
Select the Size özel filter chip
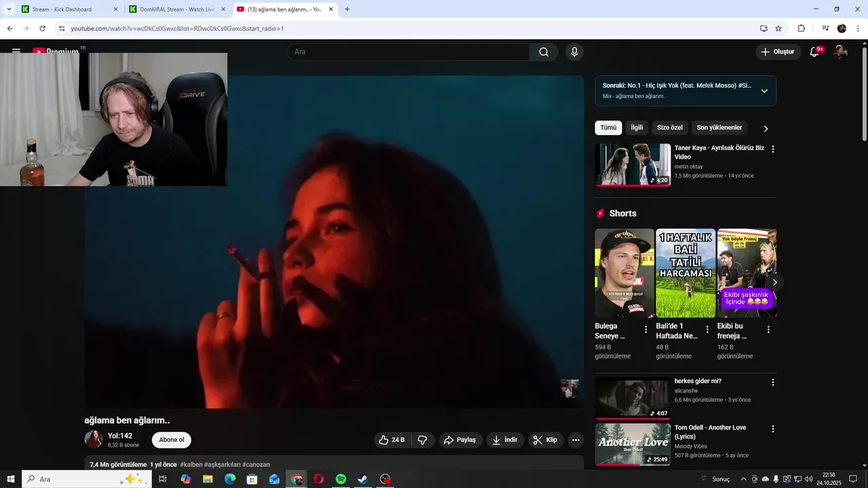coord(669,127)
